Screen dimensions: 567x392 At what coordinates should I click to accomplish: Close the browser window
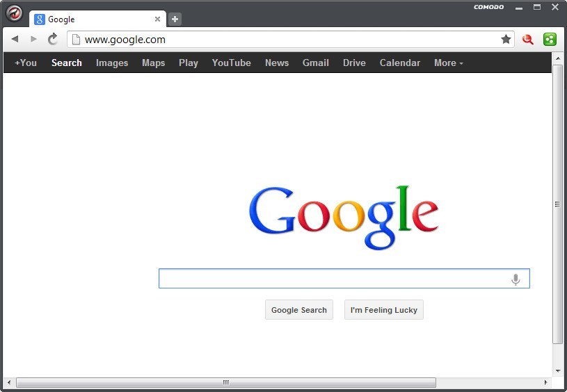[x=555, y=7]
